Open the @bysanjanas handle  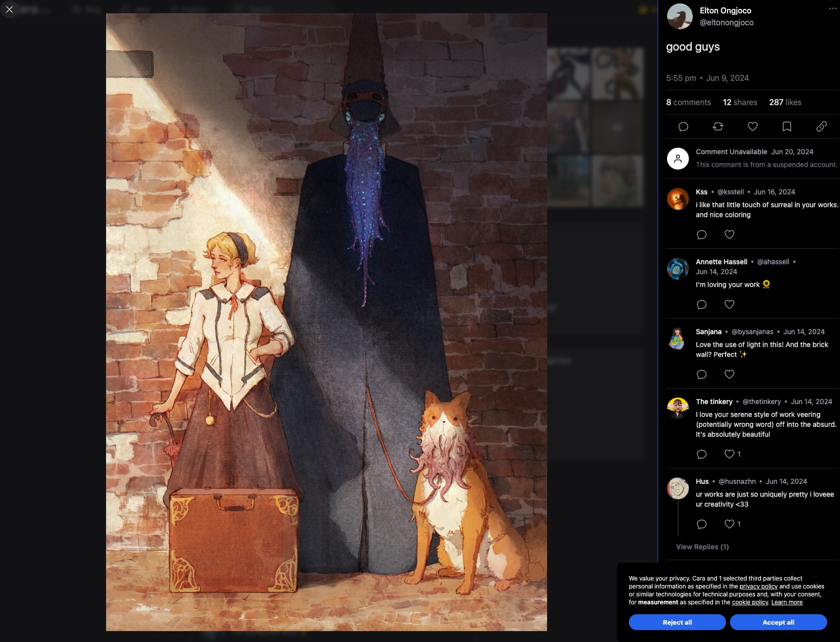(752, 332)
